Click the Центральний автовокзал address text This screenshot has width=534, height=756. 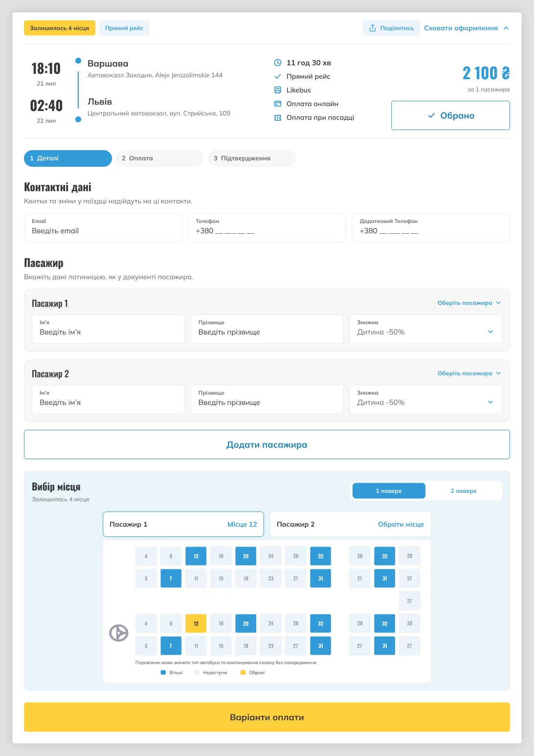[x=159, y=113]
